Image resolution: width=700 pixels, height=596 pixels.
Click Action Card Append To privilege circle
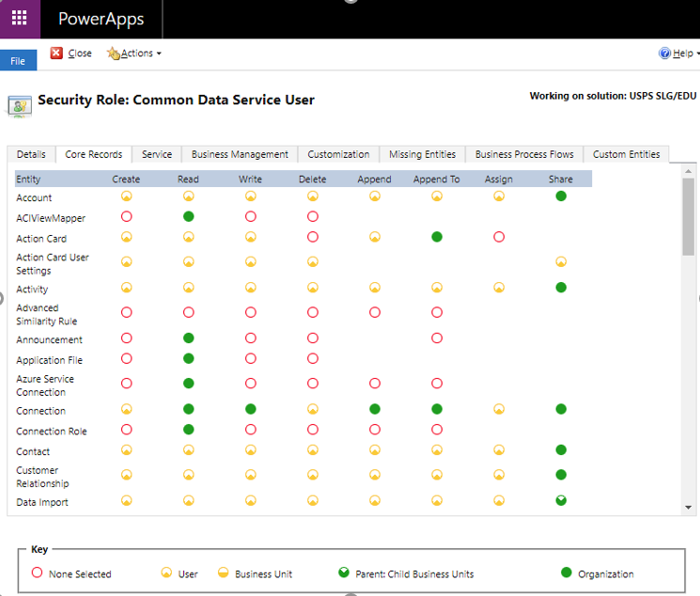(x=437, y=237)
